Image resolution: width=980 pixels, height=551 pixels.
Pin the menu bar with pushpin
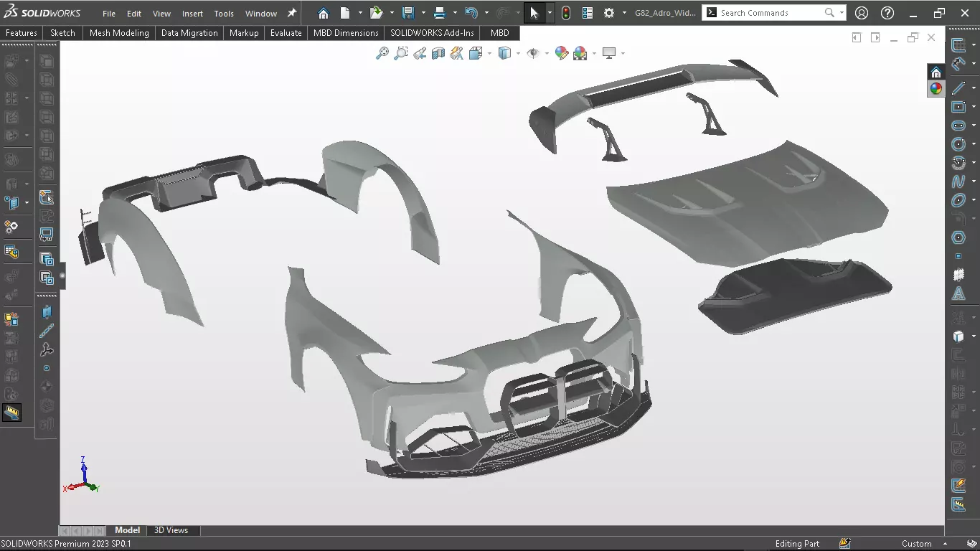pyautogui.click(x=292, y=13)
